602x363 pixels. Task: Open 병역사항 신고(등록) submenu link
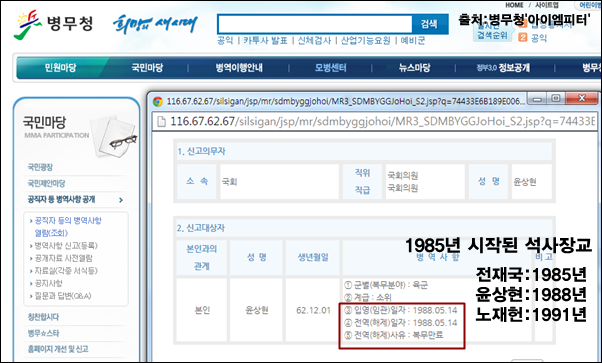pos(66,245)
